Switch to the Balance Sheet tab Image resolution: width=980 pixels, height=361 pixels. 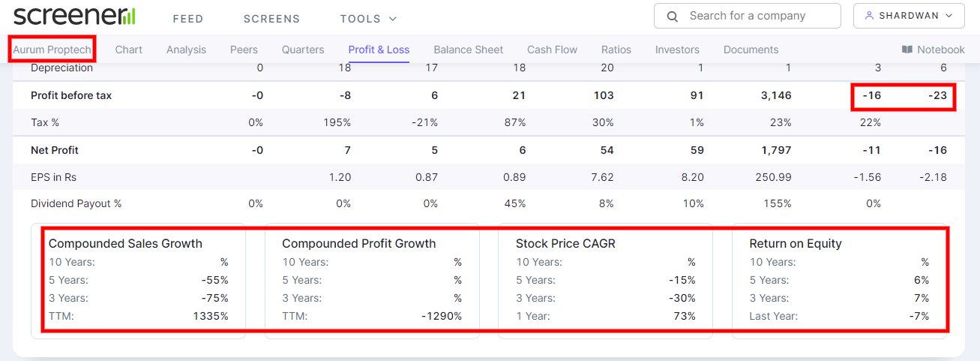coord(469,50)
